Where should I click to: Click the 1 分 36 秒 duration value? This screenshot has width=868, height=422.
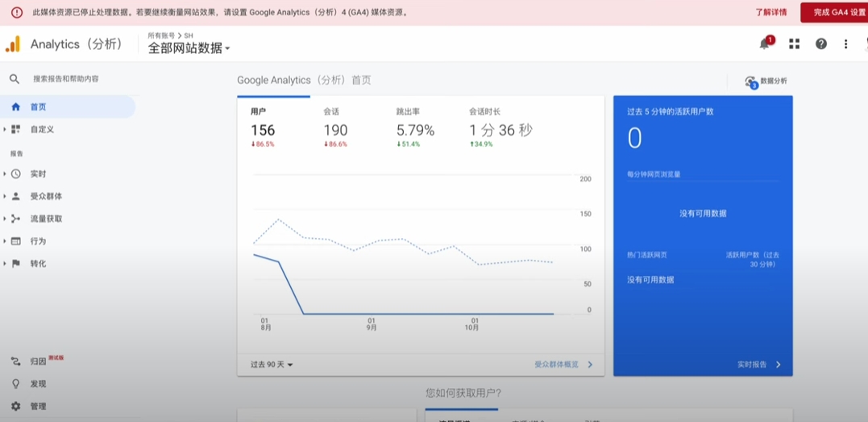pos(501,131)
